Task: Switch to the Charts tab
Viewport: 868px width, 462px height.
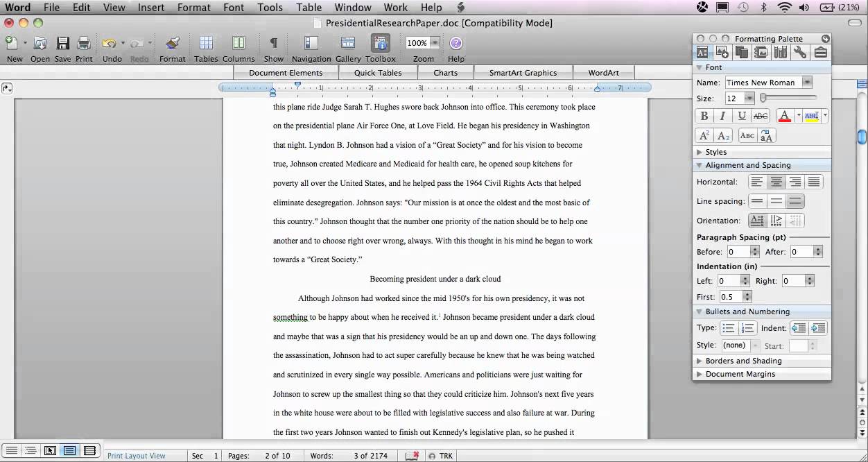Action: coord(446,73)
